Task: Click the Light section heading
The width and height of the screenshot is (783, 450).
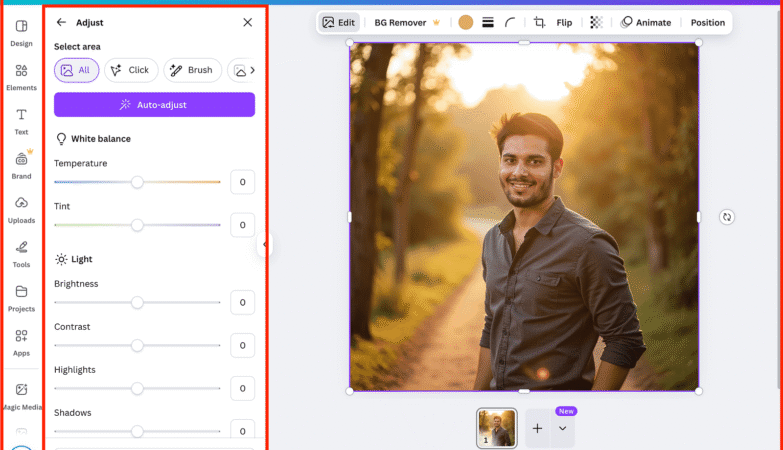Action: coord(74,259)
